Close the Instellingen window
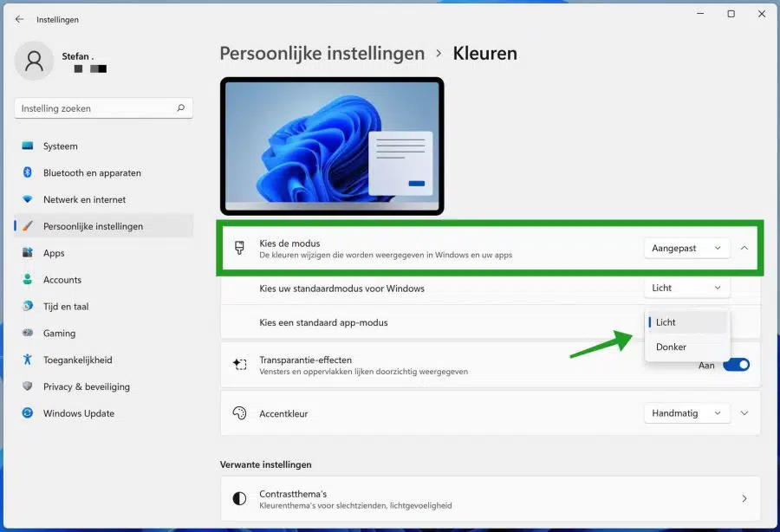The width and height of the screenshot is (780, 532). 762,14
